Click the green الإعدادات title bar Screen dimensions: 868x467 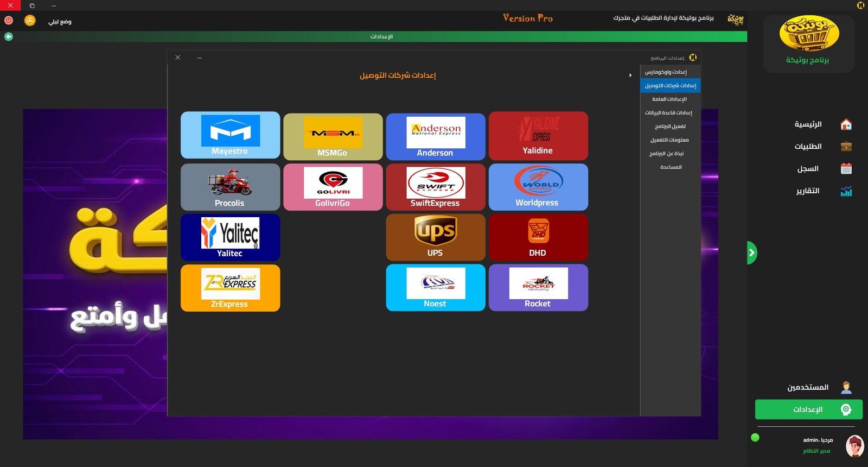pos(381,36)
